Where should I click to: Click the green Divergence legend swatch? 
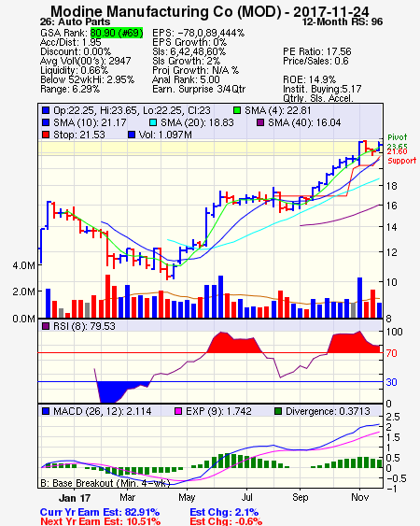pos(278,411)
